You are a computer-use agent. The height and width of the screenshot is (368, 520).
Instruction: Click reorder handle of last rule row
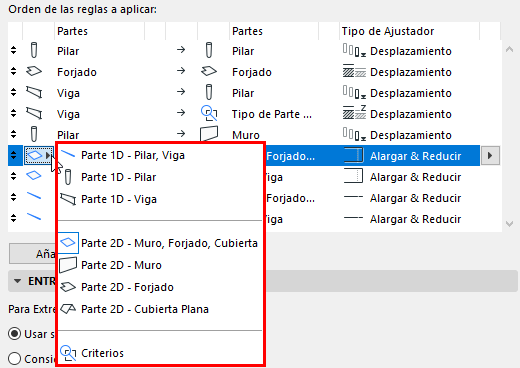click(13, 218)
